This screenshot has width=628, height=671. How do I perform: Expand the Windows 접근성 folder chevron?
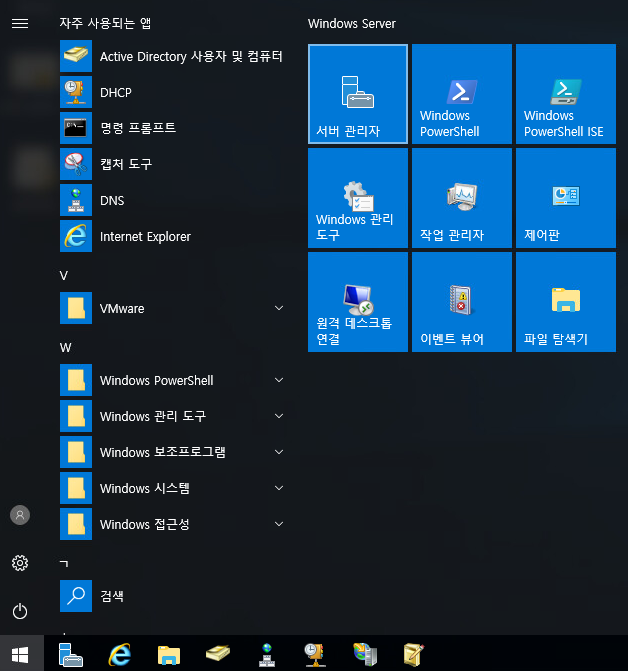(279, 524)
